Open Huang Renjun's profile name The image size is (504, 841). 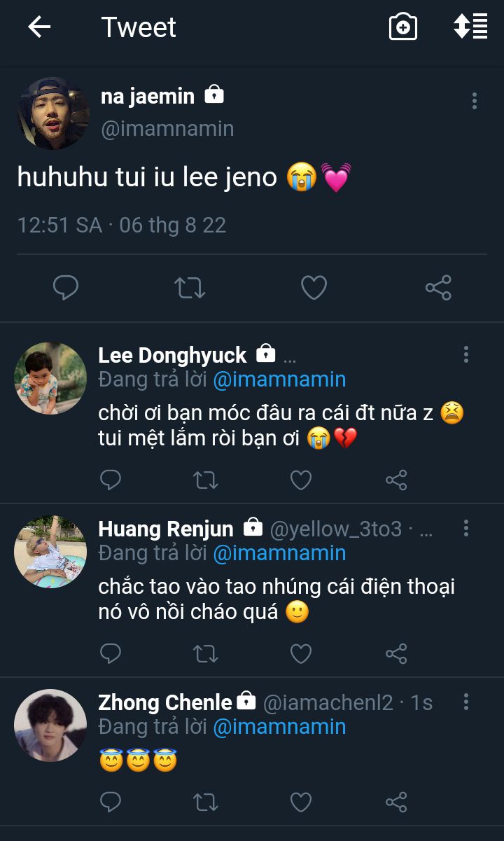tap(167, 529)
